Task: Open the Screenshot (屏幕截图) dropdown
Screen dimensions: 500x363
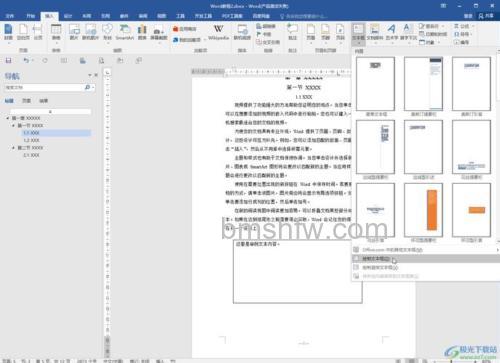Action: tap(159, 33)
